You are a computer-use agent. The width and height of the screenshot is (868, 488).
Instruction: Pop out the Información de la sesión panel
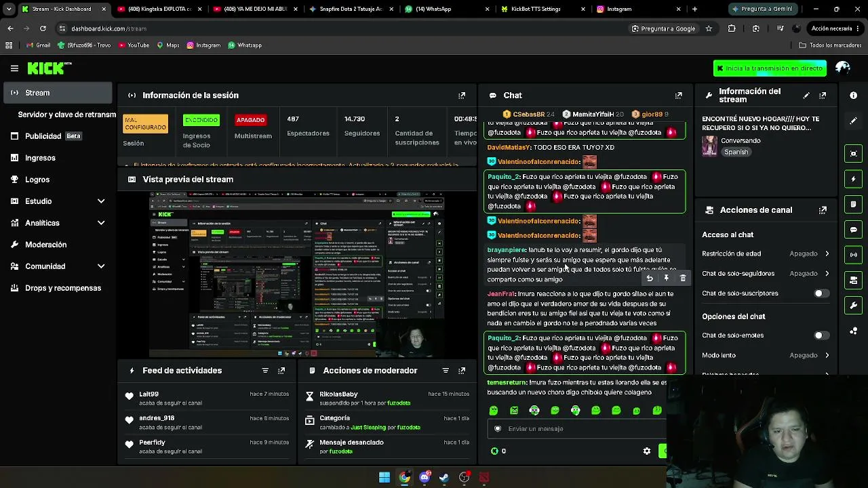pos(462,96)
